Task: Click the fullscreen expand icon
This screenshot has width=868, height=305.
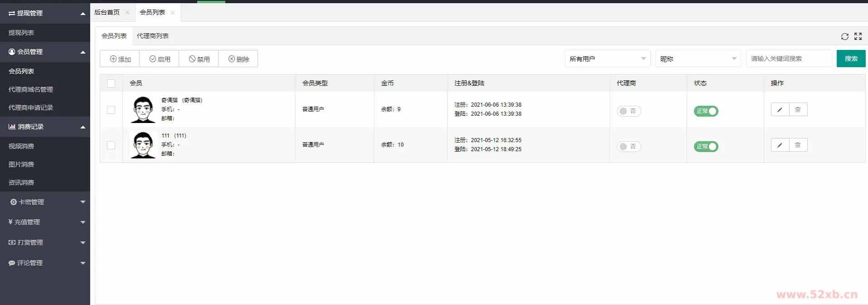Action: click(x=858, y=36)
